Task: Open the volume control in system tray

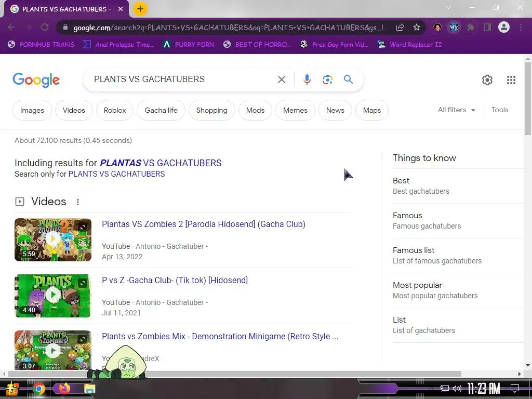Action: coord(457,389)
